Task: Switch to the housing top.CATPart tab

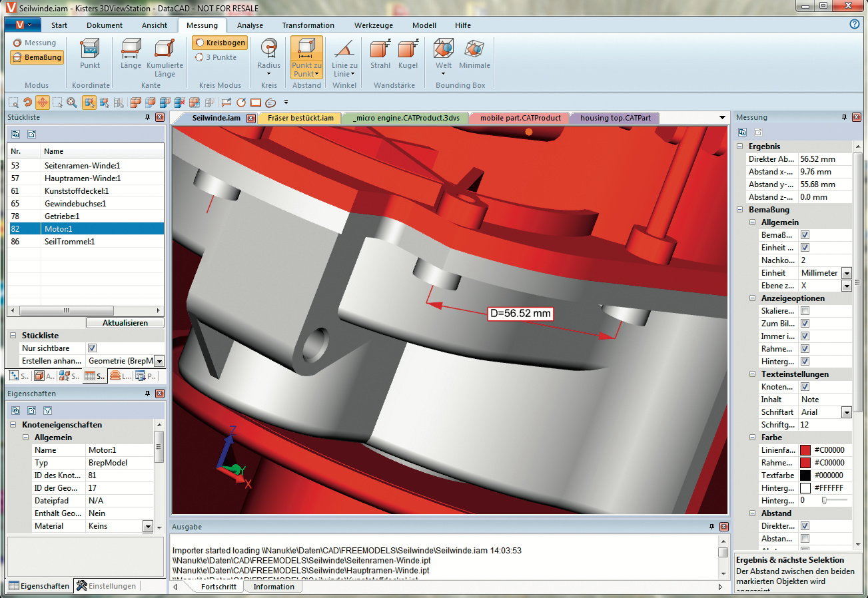Action: point(615,118)
